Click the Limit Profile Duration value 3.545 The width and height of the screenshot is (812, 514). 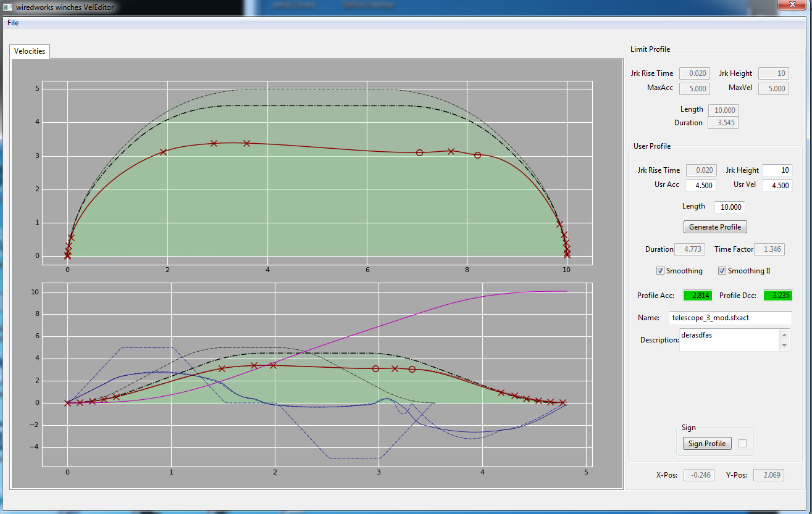tap(723, 123)
